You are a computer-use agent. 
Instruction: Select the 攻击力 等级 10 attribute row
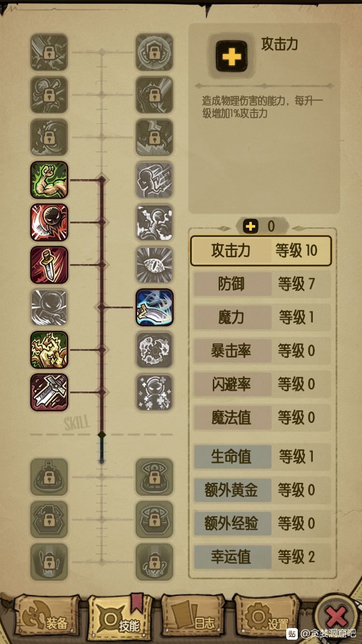pos(261,251)
